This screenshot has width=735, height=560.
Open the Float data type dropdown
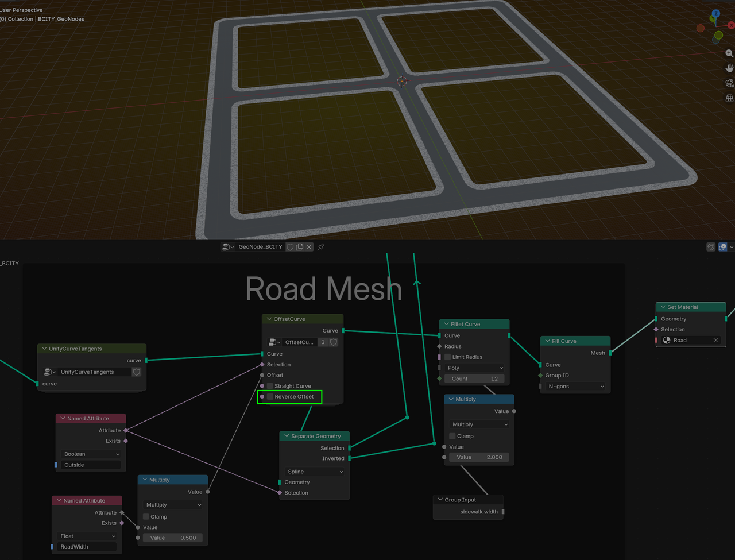coord(87,536)
